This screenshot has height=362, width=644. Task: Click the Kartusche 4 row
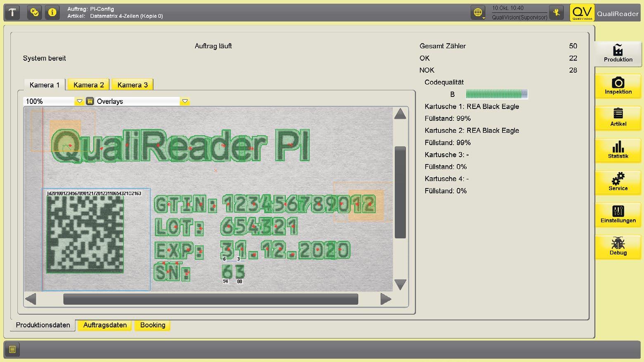click(x=447, y=179)
